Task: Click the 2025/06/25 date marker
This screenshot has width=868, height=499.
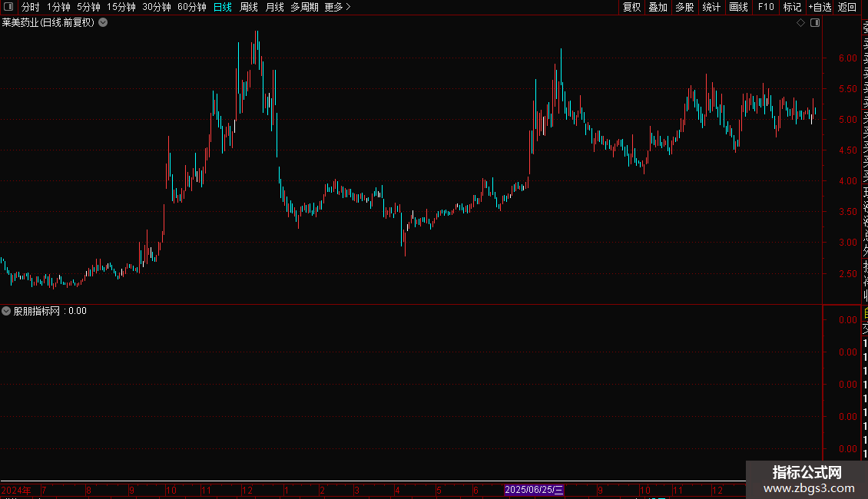Action: coord(534,490)
